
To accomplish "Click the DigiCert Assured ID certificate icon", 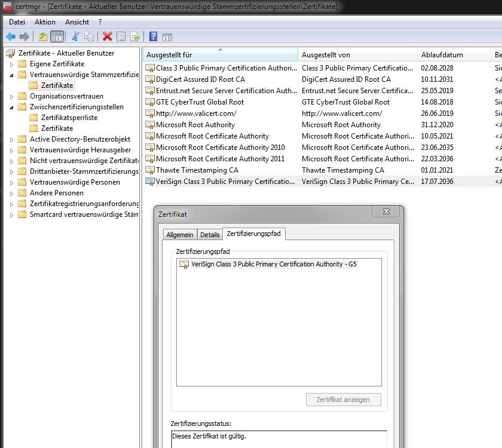I will 150,79.
